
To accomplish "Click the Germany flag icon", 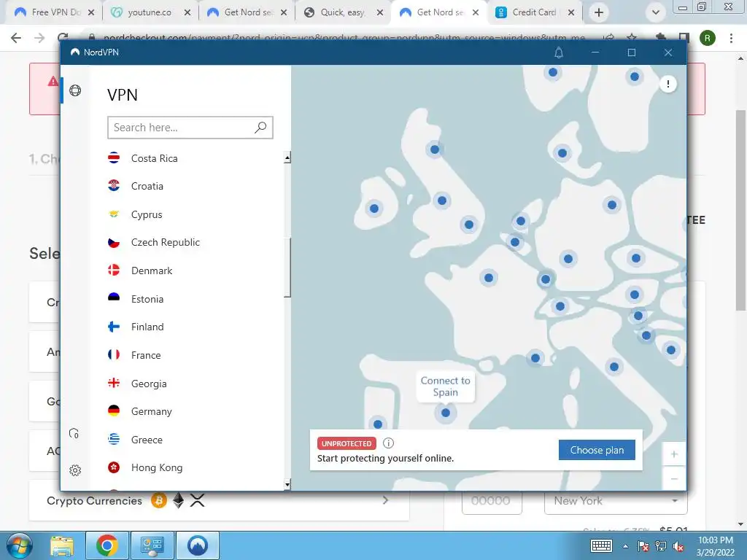I will 114,411.
